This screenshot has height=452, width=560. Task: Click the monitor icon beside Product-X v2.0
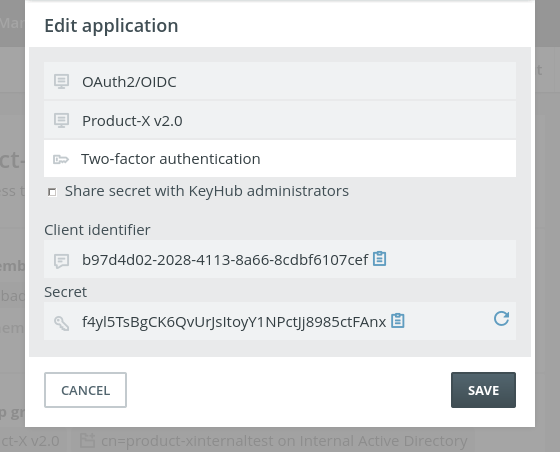(61, 121)
